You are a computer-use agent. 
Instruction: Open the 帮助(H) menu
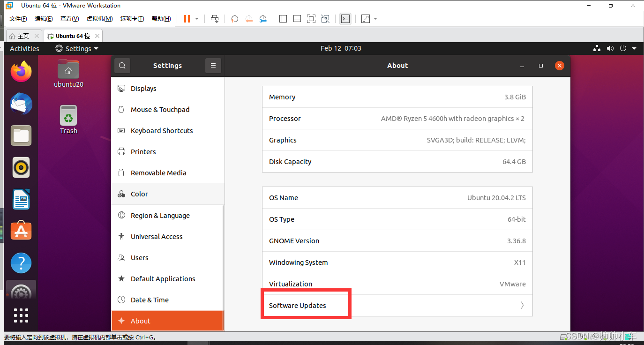[161, 19]
